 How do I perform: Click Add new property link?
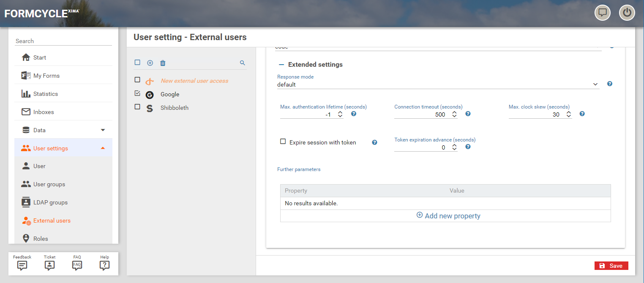(x=448, y=216)
